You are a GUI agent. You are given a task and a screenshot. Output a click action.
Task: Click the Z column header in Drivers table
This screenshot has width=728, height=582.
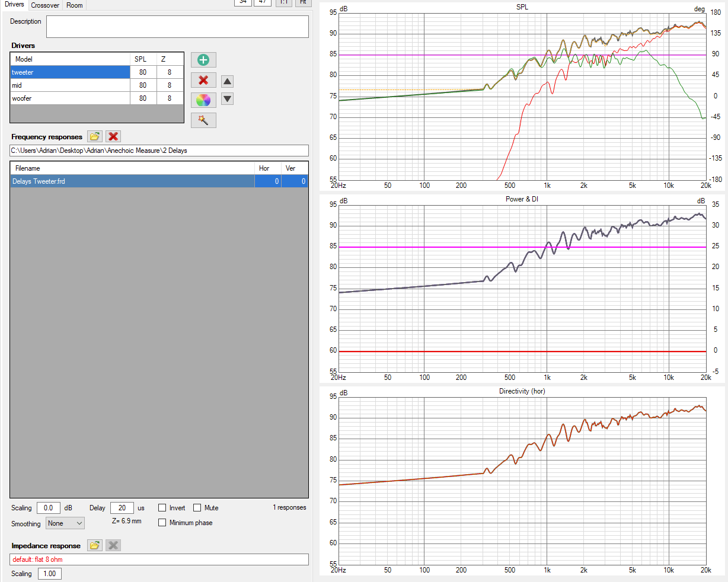point(170,59)
